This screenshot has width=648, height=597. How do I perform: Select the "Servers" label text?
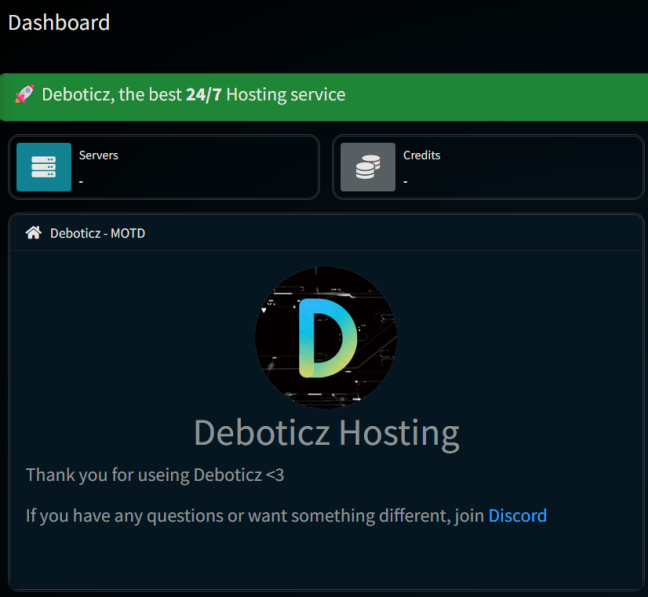pos(98,155)
